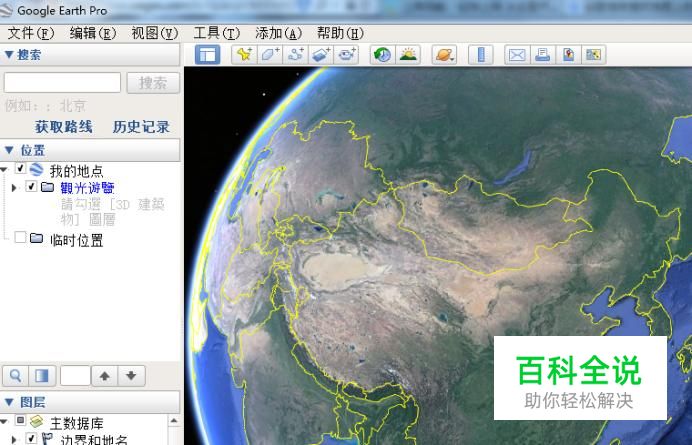Screen dimensions: 692x445
Task: Record a tour with camera icon
Action: 346,55
